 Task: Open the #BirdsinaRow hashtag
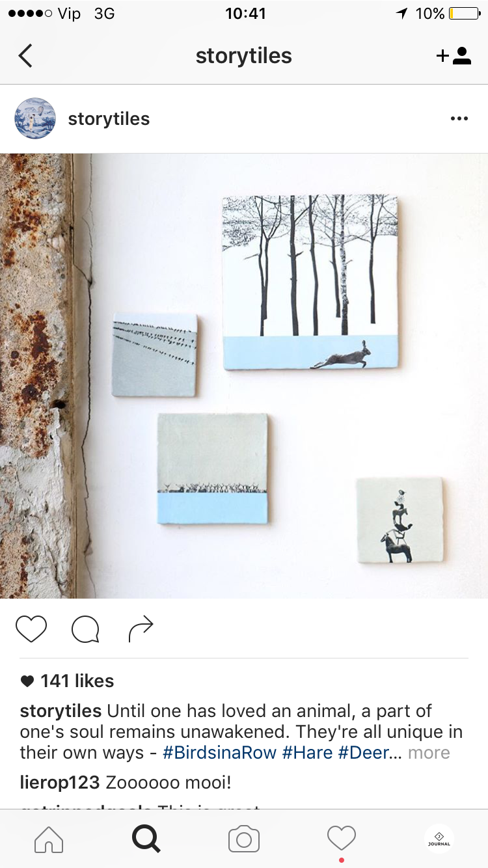(x=220, y=753)
